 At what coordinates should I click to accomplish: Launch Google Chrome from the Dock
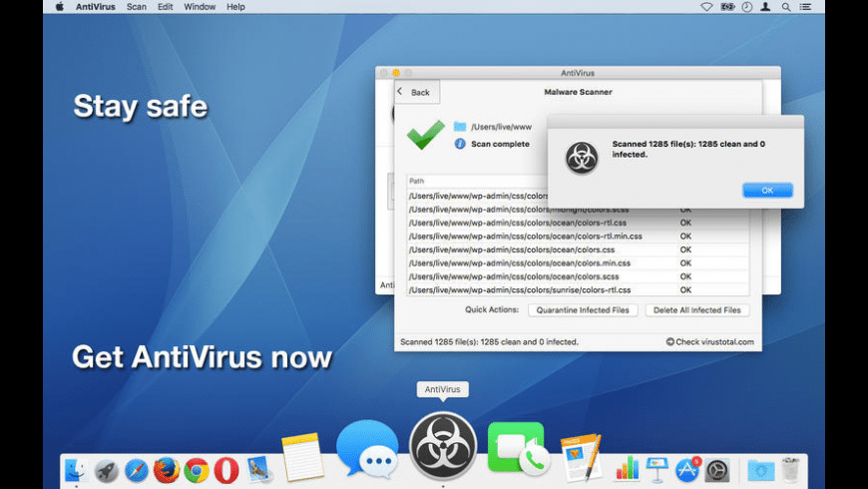(197, 471)
